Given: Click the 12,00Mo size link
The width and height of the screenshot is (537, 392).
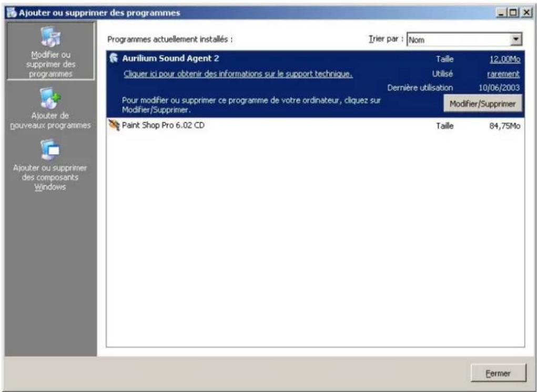Looking at the screenshot, I should 505,59.
